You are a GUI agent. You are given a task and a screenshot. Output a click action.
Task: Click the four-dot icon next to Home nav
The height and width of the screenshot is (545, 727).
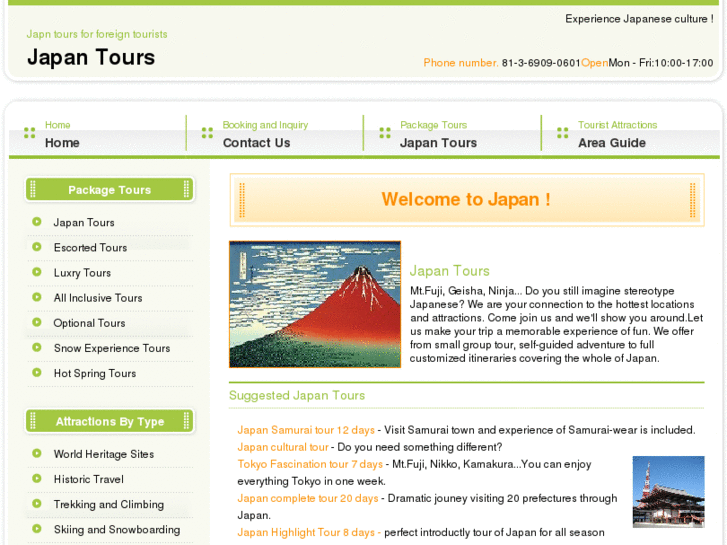30,133
